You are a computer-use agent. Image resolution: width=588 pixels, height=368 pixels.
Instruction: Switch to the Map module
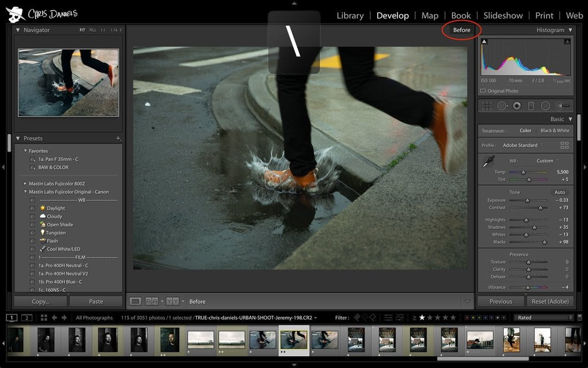pyautogui.click(x=430, y=16)
